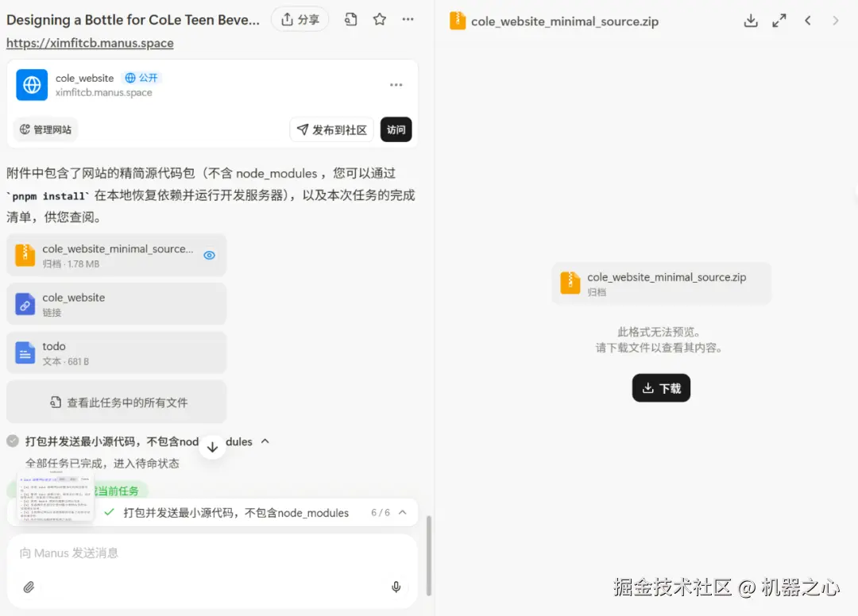Click 发布到社区 publish to community

click(x=331, y=129)
